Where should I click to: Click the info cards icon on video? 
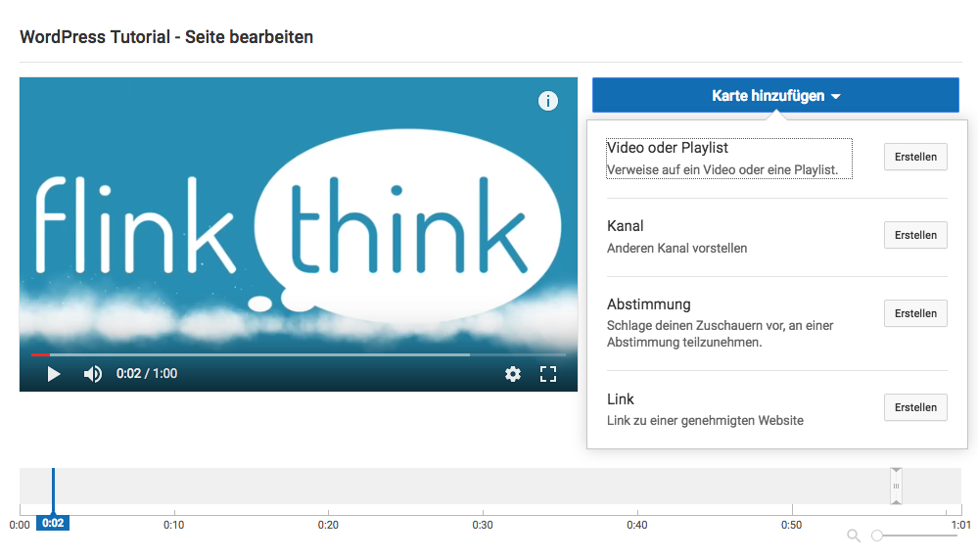point(548,101)
